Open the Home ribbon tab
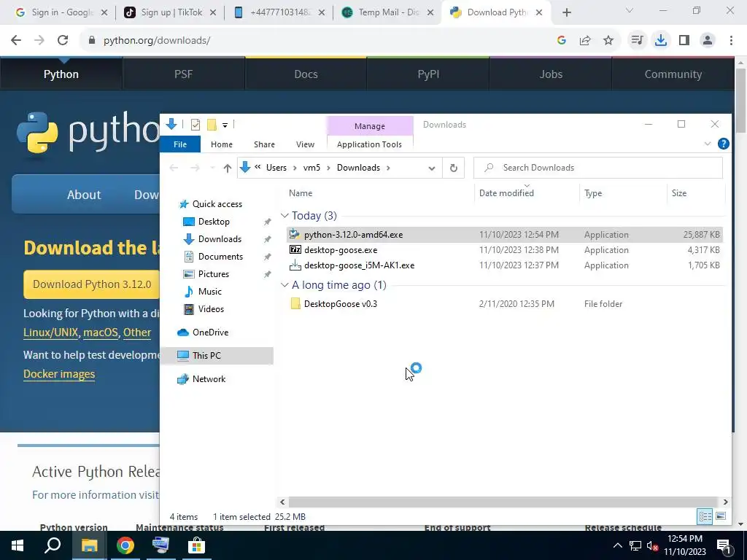Viewport: 747px width, 560px height. coord(222,144)
